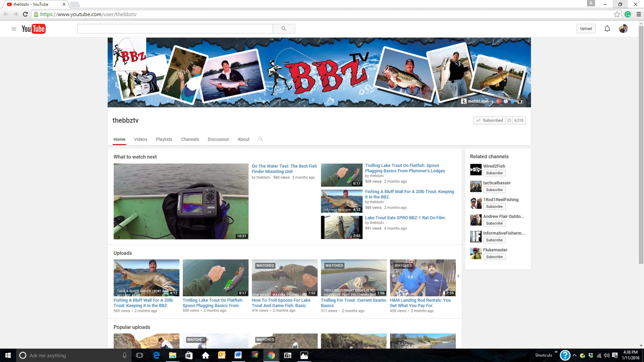Click the BBZ channel avatar logo
The image size is (644, 362).
pyautogui.click(x=130, y=54)
